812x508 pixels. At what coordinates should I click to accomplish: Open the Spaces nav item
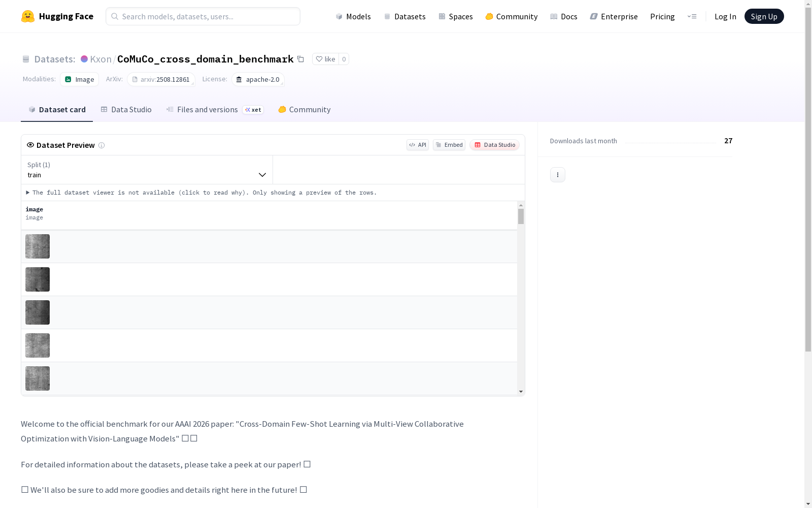456,16
